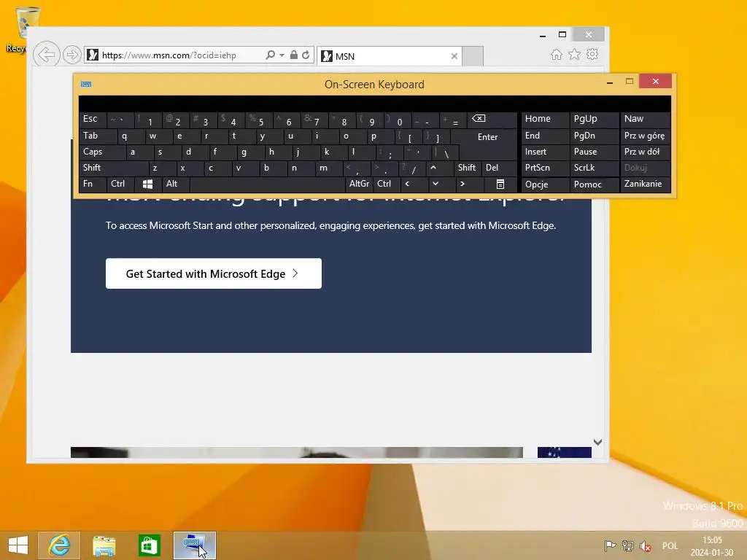This screenshot has height=560, width=747.
Task: Click Get Started with Microsoft Edge
Action: pyautogui.click(x=214, y=273)
